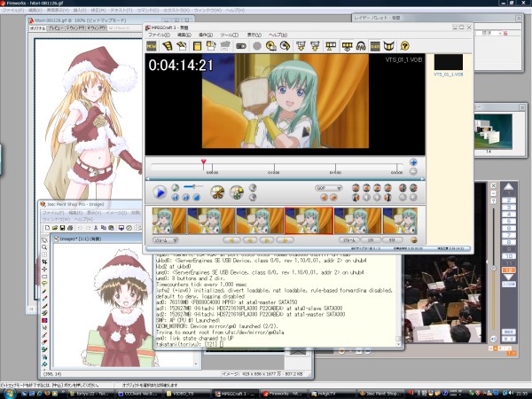The image size is (532, 399).
Task: Toggle the battery-shaped switch icon in MPEGCraft toolbar
Action: tap(241, 46)
